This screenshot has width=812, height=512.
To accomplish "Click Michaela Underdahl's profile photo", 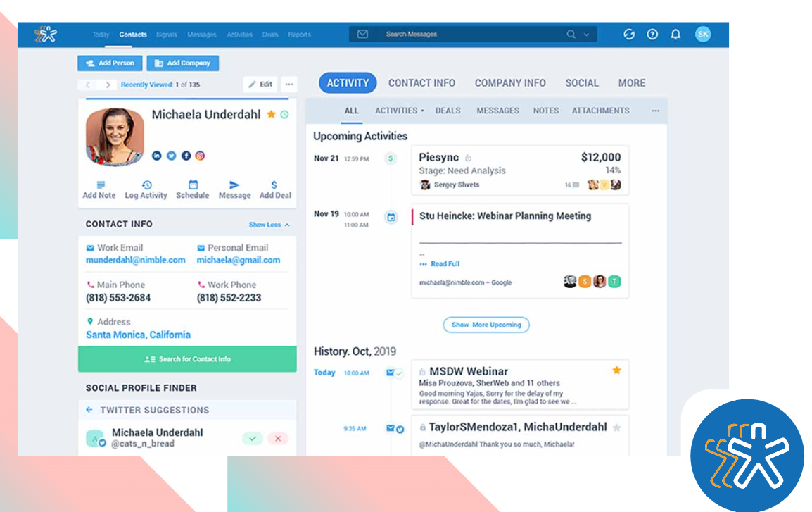I will pyautogui.click(x=115, y=137).
